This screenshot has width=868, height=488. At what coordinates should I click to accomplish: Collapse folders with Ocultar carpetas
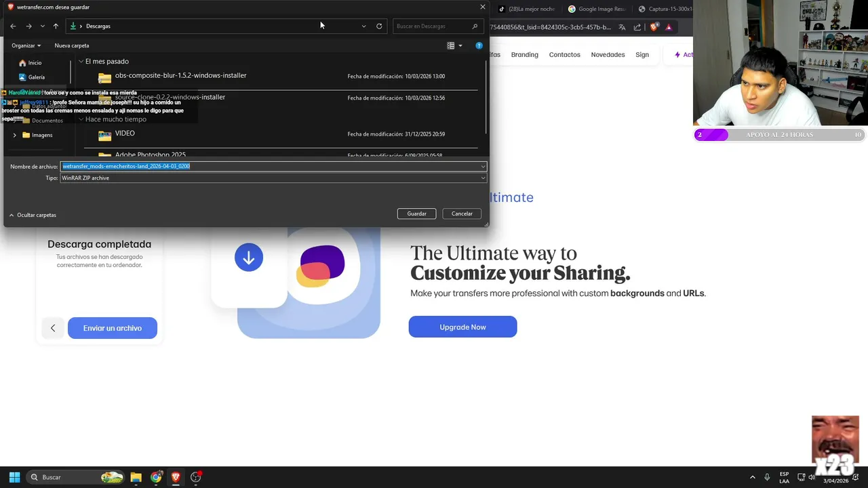coord(33,215)
